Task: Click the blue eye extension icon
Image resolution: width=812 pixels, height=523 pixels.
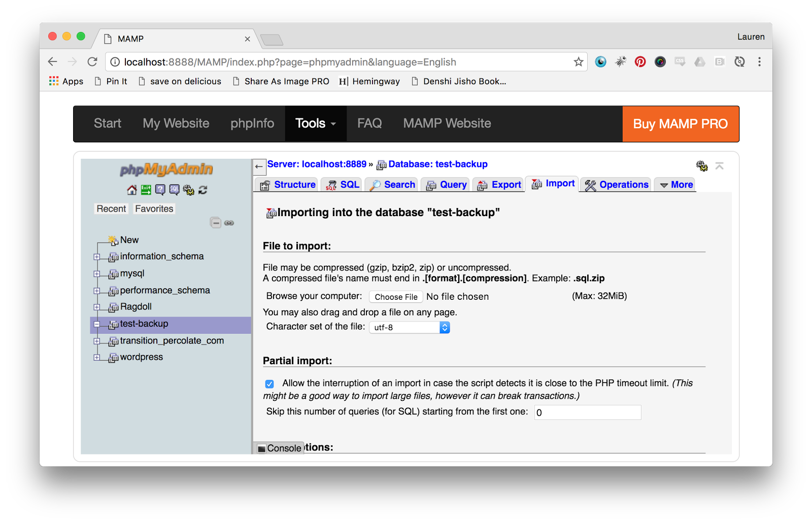Action: [x=600, y=62]
